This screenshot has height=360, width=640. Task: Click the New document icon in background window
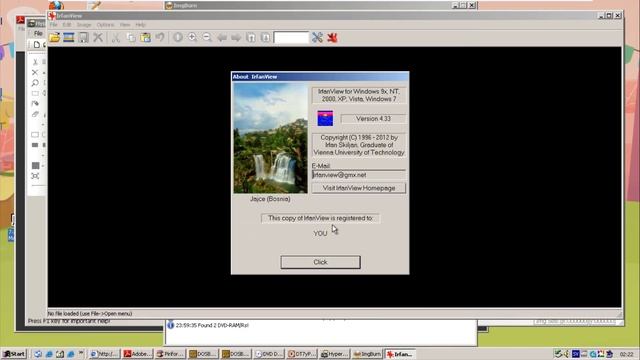coord(37,44)
